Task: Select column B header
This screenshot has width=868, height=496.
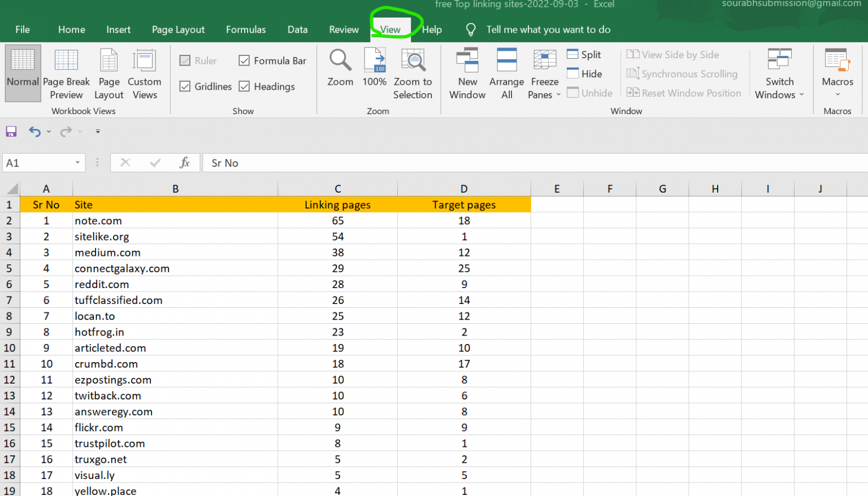Action: point(175,189)
